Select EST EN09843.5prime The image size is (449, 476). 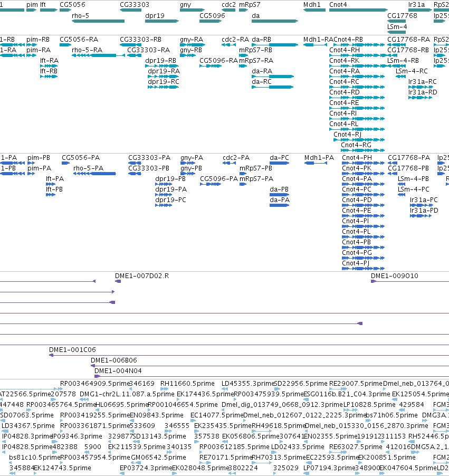[x=157, y=415]
